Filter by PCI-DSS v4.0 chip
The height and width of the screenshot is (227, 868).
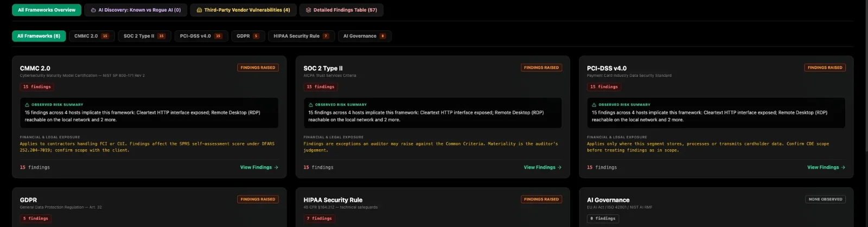(x=201, y=36)
